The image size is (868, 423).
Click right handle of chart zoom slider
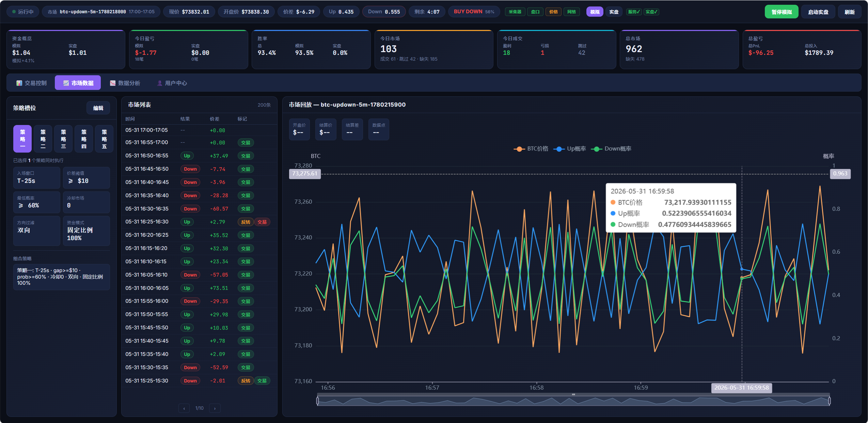pos(829,401)
